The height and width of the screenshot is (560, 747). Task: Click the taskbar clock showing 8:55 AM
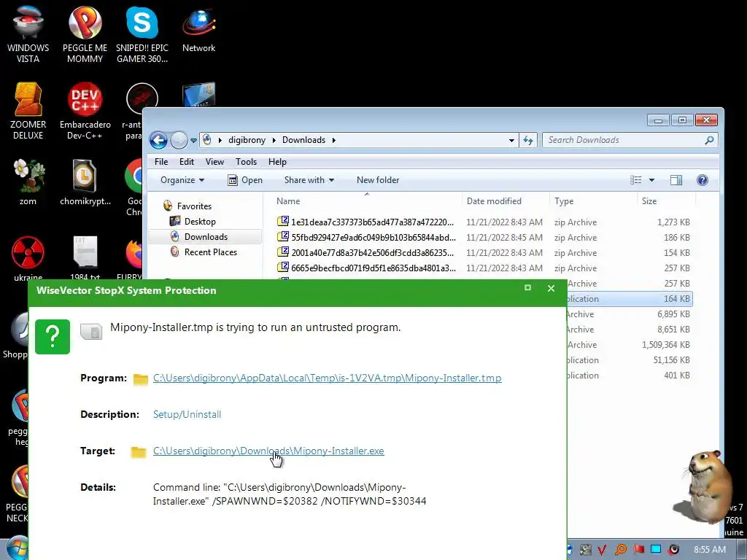(x=709, y=550)
